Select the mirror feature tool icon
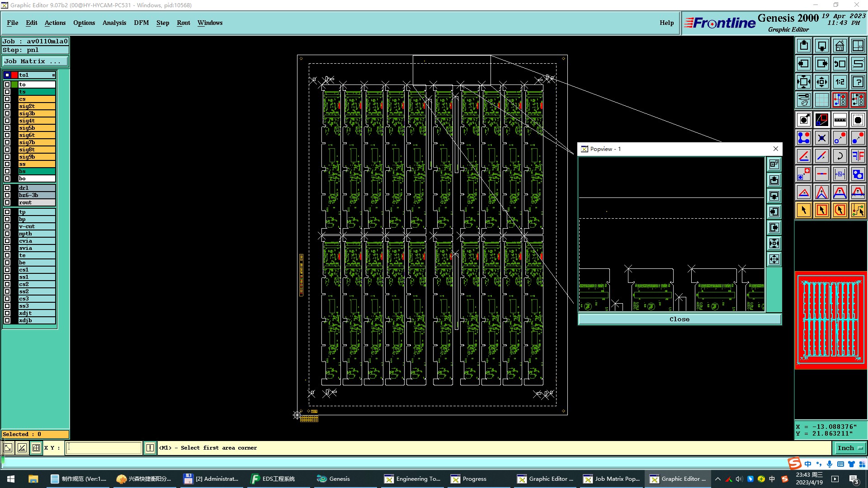 tap(858, 156)
